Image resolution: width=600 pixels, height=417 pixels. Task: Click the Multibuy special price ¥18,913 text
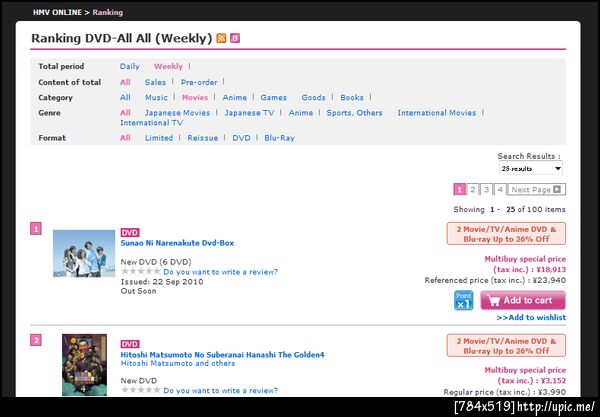click(525, 264)
